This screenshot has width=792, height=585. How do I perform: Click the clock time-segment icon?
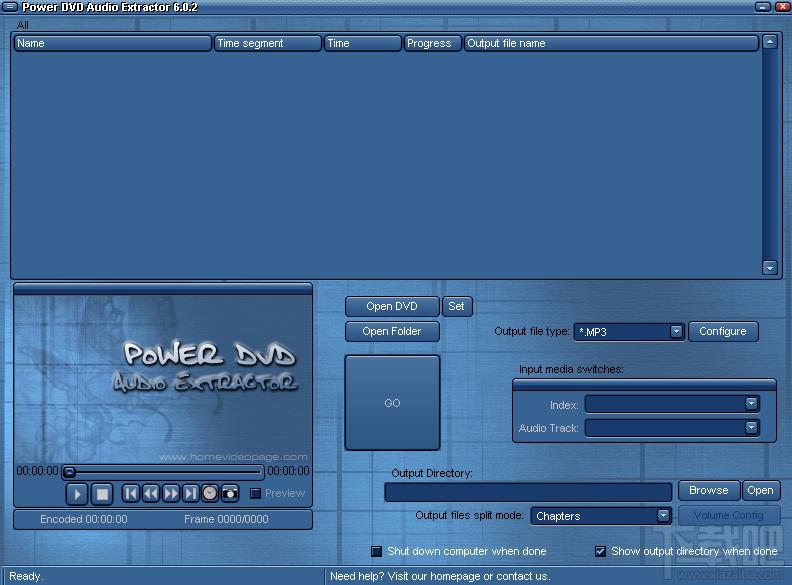point(210,493)
